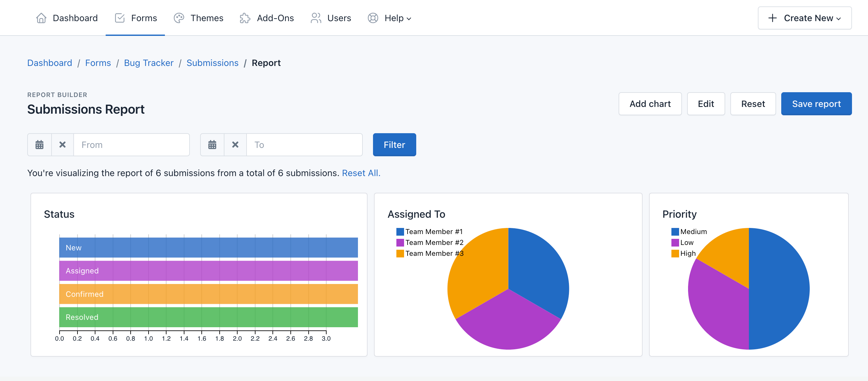Open the To date calendar icon
868x381 pixels.
pos(212,144)
